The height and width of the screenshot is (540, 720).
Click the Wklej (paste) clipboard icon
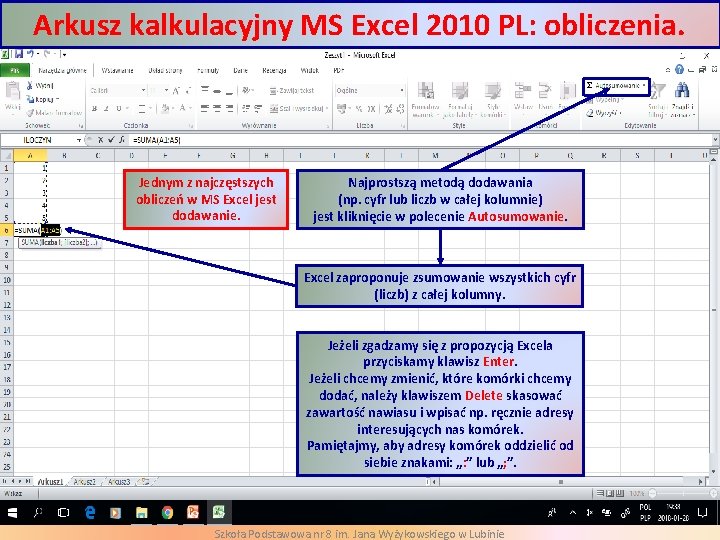click(12, 90)
